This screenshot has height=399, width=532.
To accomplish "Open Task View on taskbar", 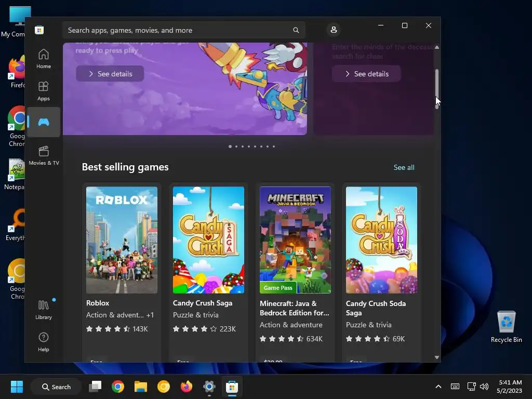I will 95,387.
